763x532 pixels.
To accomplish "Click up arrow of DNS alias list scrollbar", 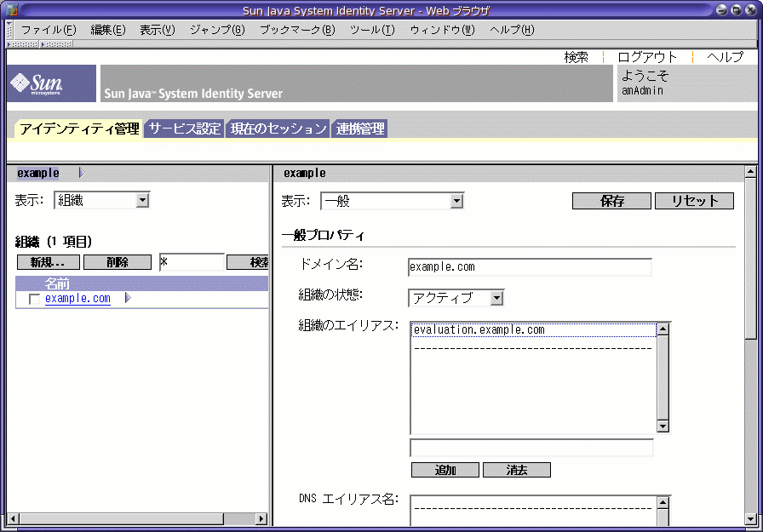I will 663,502.
